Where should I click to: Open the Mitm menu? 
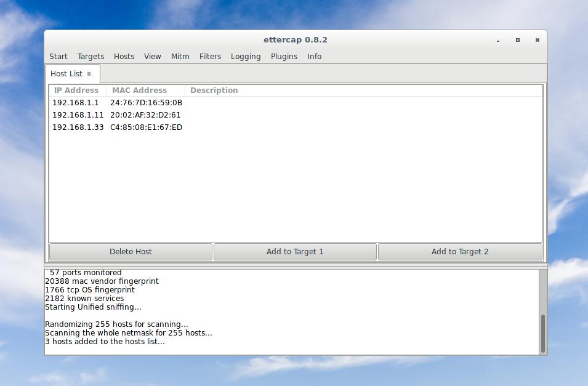[180, 57]
